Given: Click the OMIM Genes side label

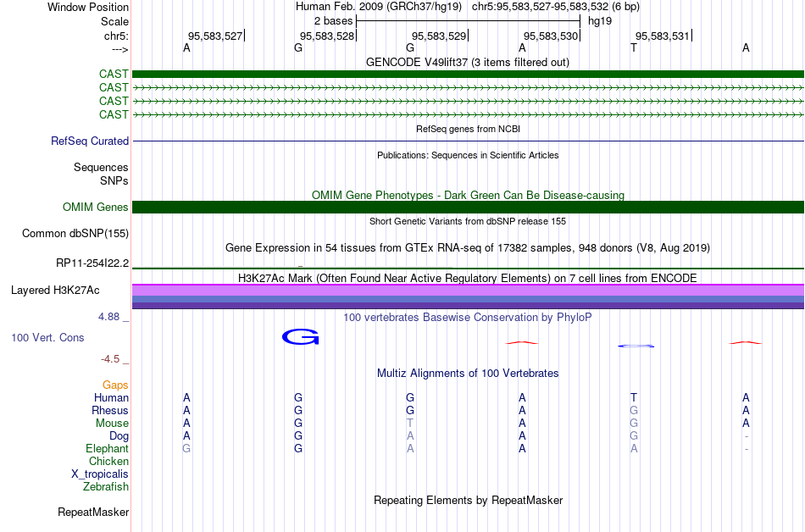Looking at the screenshot, I should click(96, 208).
